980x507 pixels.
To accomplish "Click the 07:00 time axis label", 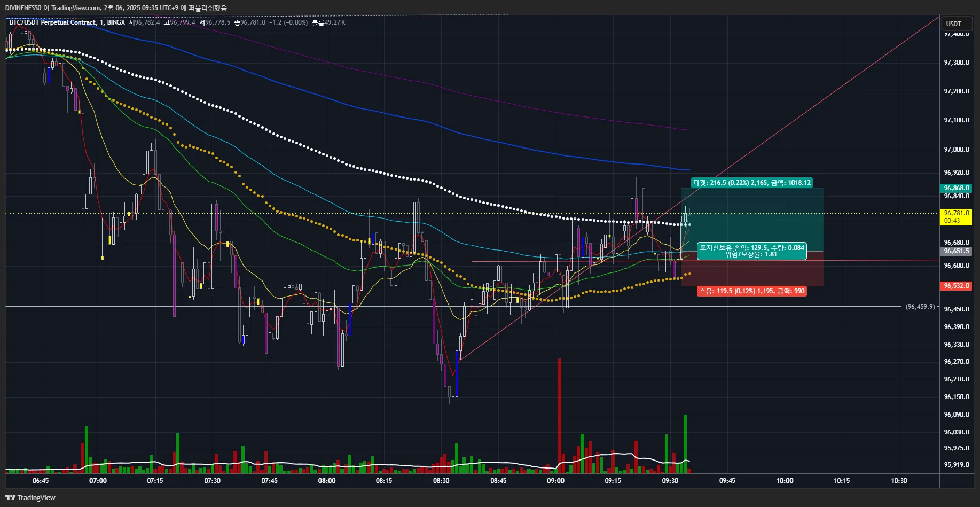I will 98,481.
